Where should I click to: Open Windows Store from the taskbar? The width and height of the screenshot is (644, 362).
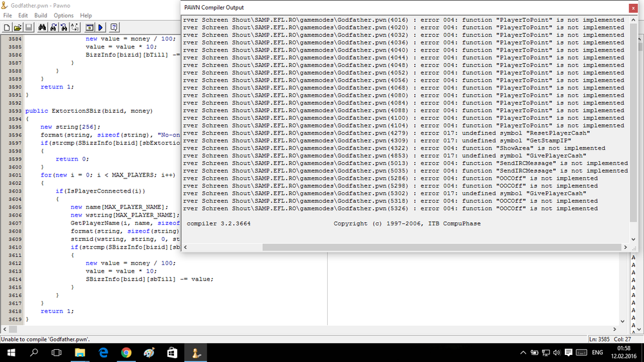(172, 352)
